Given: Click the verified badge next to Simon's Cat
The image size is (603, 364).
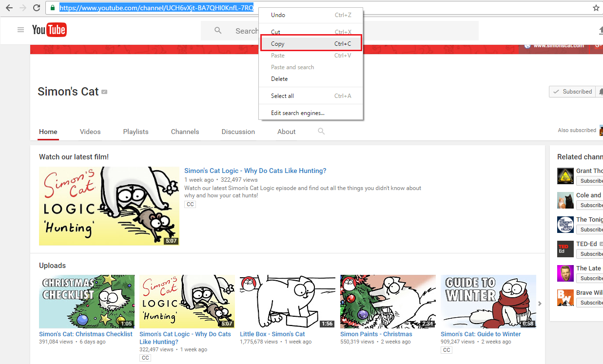Looking at the screenshot, I should tap(104, 92).
